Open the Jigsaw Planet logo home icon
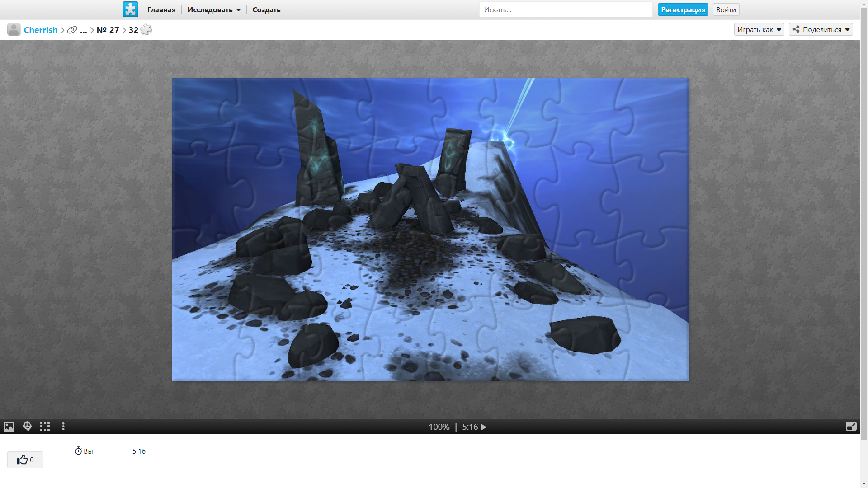868x488 pixels. click(130, 9)
